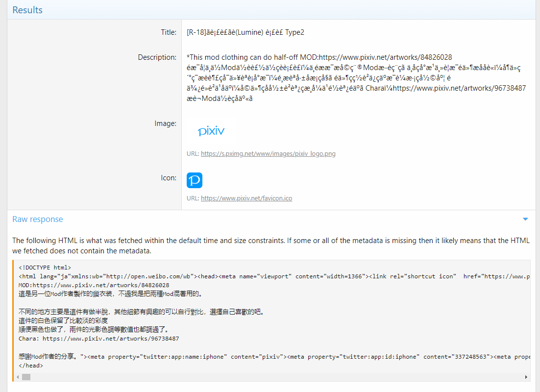The height and width of the screenshot is (392, 540).
Task: Click the Chara artworks/96738487 line in raw code
Action: tap(98, 339)
